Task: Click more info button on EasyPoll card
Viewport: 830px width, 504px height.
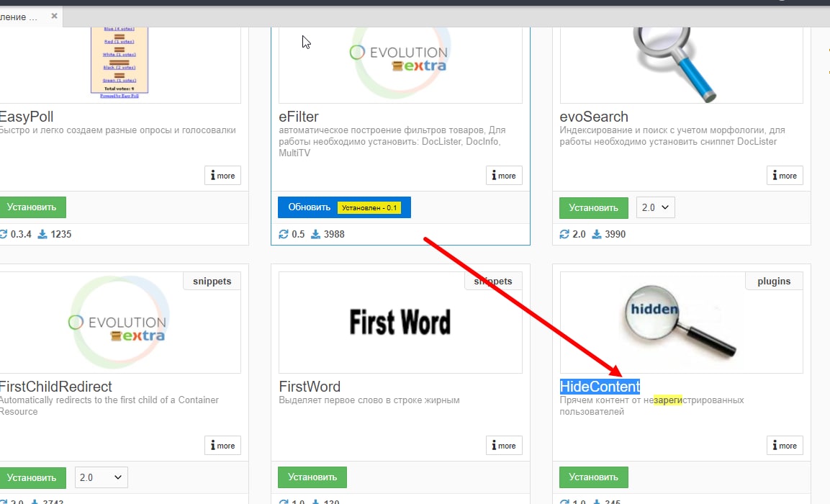Action: (x=223, y=176)
